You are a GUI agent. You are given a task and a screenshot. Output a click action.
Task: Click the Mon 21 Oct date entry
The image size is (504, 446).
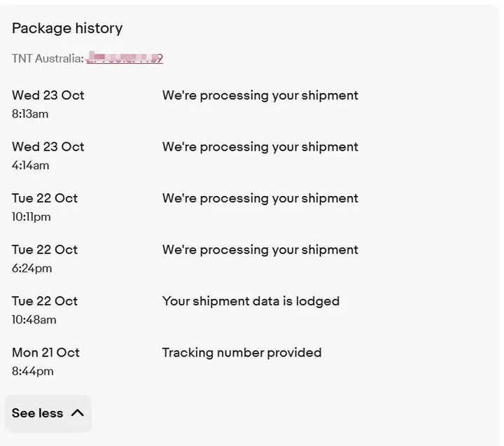pyautogui.click(x=45, y=352)
